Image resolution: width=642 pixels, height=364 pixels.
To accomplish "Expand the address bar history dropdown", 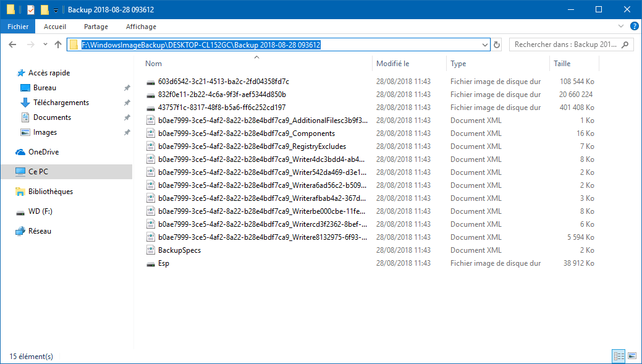I will pyautogui.click(x=485, y=44).
